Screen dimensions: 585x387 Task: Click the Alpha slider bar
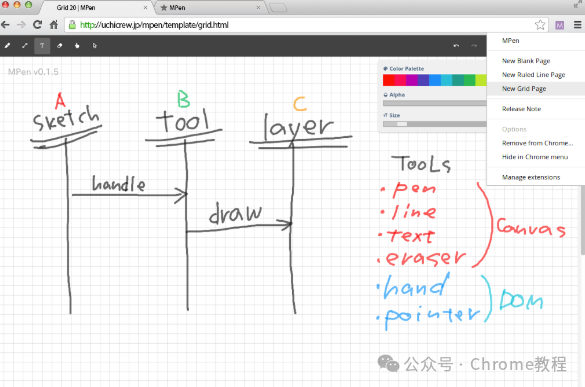435,103
